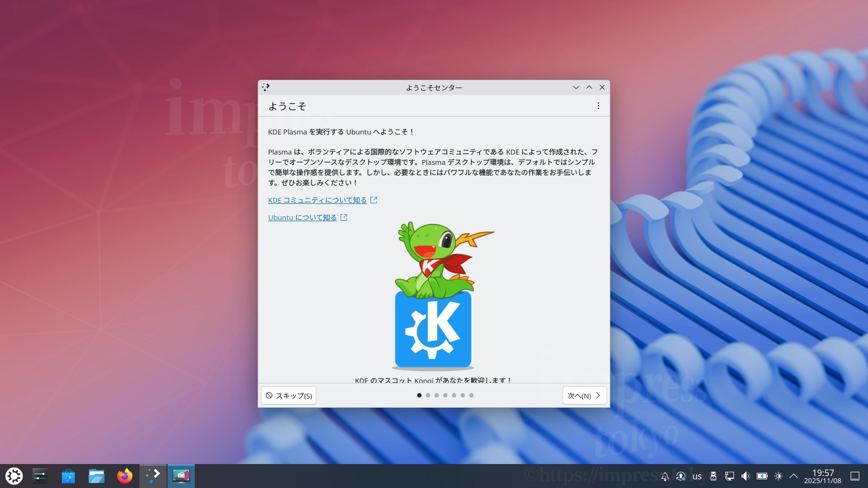
Task: Open the 'KDE コミュニティについて知る' link
Action: coord(322,200)
